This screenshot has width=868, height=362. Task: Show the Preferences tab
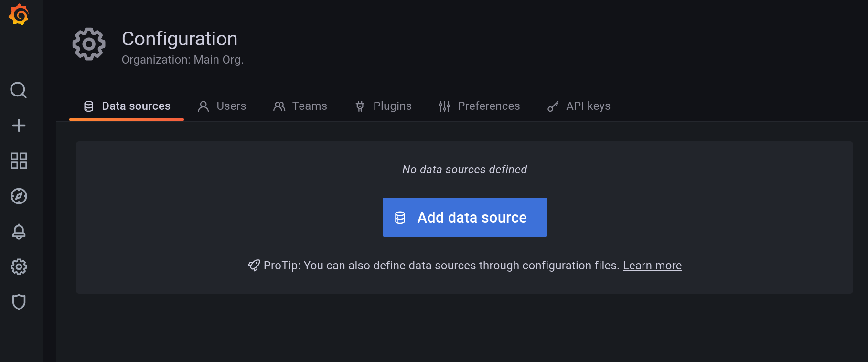tap(479, 106)
